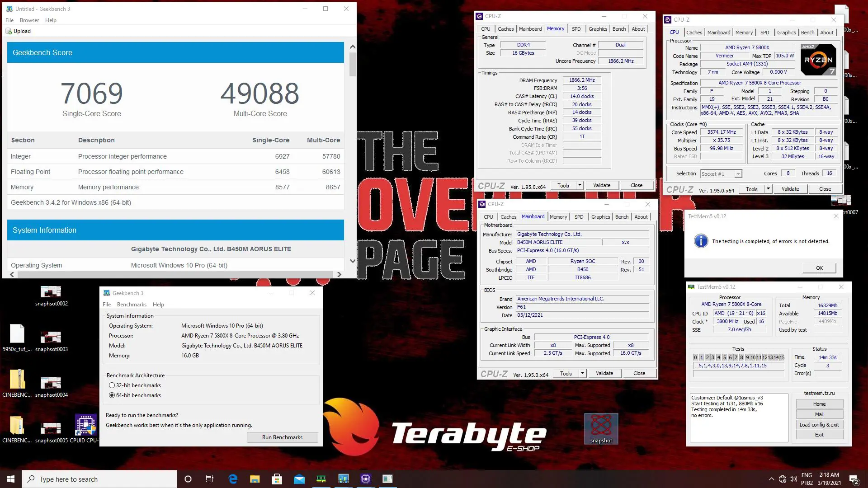Expand Tools dropdown arrow in Memory CPU-Z window
868x488 pixels.
coord(580,185)
